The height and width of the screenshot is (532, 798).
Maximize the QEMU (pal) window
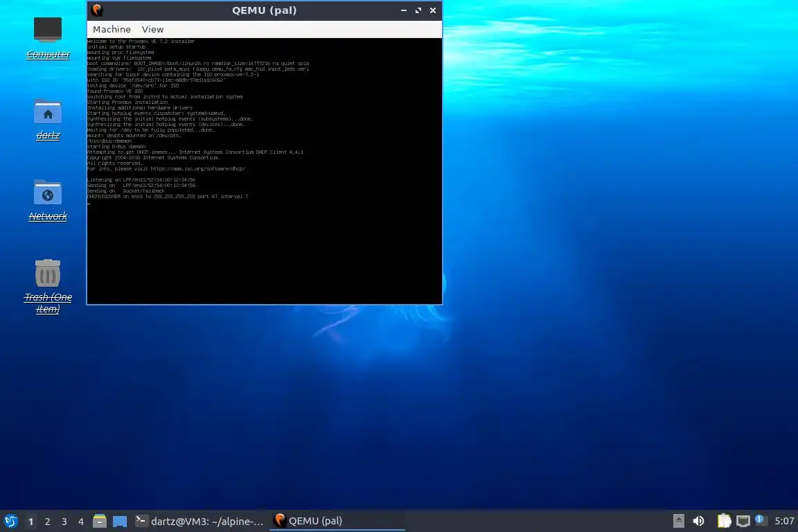click(x=418, y=10)
